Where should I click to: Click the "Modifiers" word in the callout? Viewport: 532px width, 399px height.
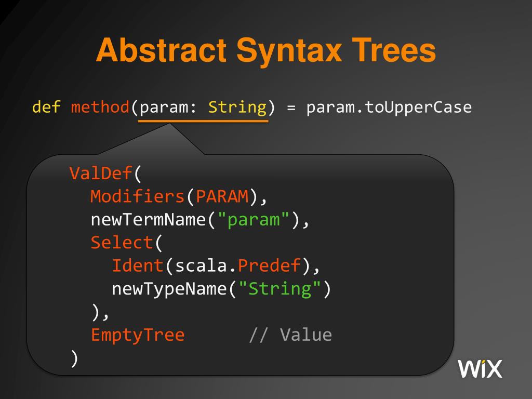[x=137, y=196]
